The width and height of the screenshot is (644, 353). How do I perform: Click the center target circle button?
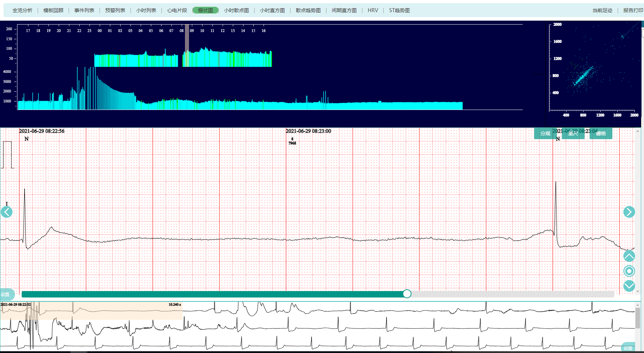point(629,271)
